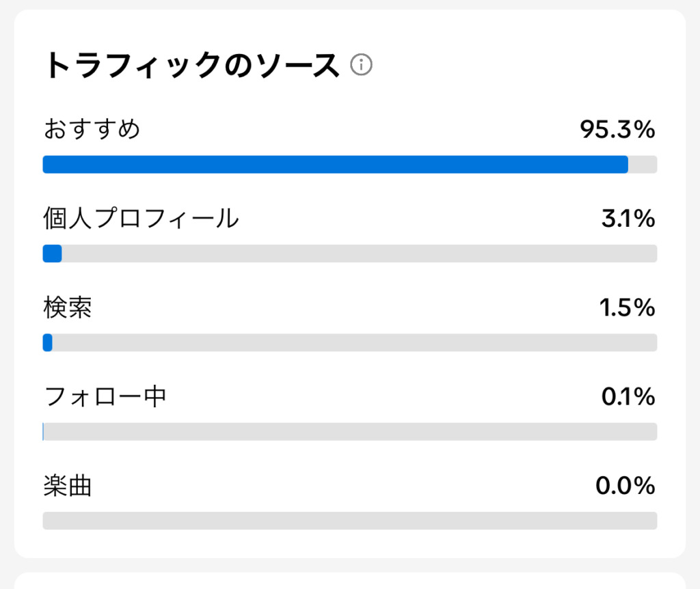Tap the info icon beside トラフィックのソース
The image size is (700, 589).
point(361,66)
